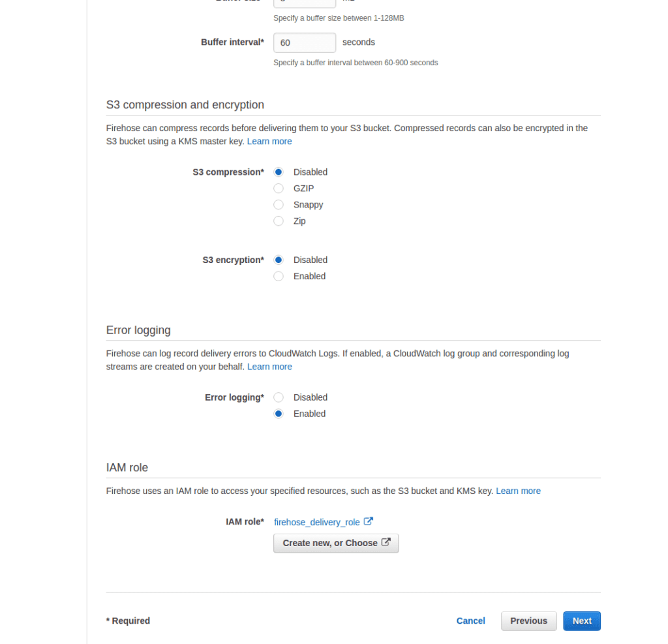The height and width of the screenshot is (644, 668).
Task: Select Disabled for S3 encryption
Action: [279, 260]
